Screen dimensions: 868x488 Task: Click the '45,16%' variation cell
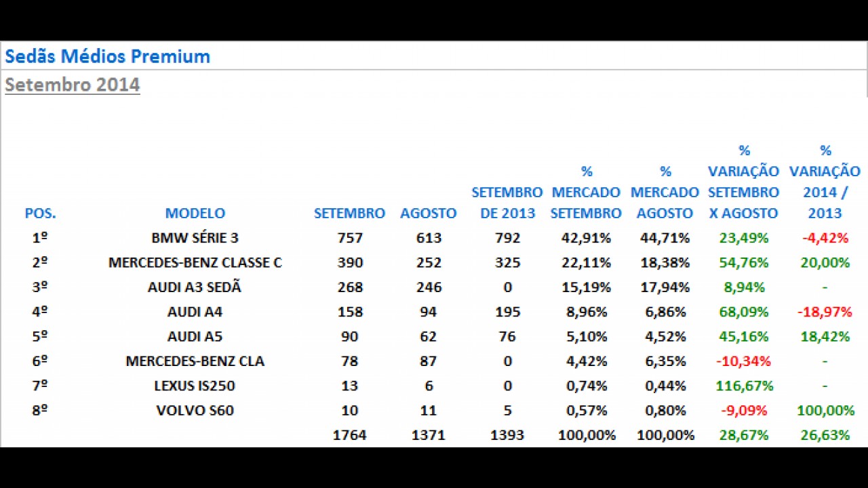coord(745,336)
